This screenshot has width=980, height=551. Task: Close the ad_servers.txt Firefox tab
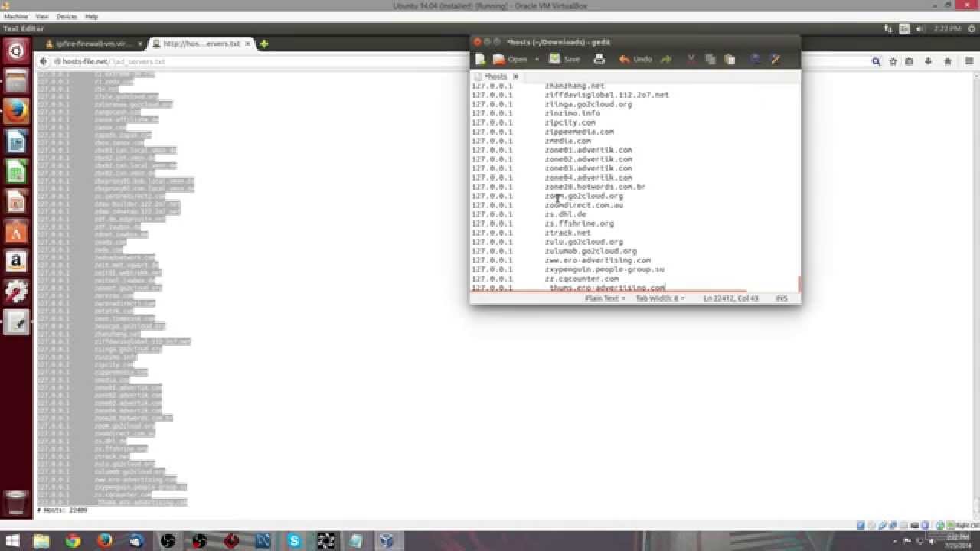click(x=249, y=44)
